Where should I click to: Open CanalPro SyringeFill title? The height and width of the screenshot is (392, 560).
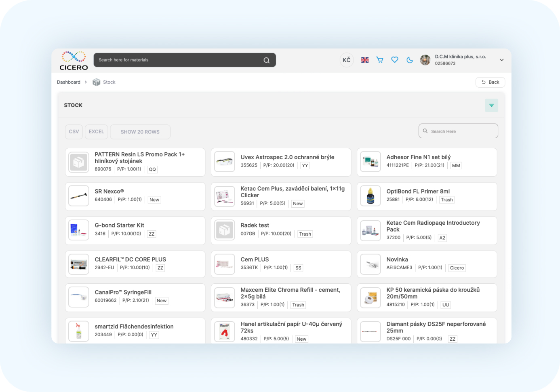tap(123, 292)
